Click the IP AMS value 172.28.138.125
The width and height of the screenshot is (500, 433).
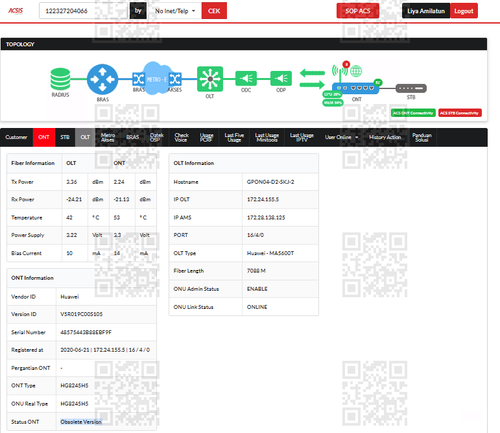pos(266,217)
